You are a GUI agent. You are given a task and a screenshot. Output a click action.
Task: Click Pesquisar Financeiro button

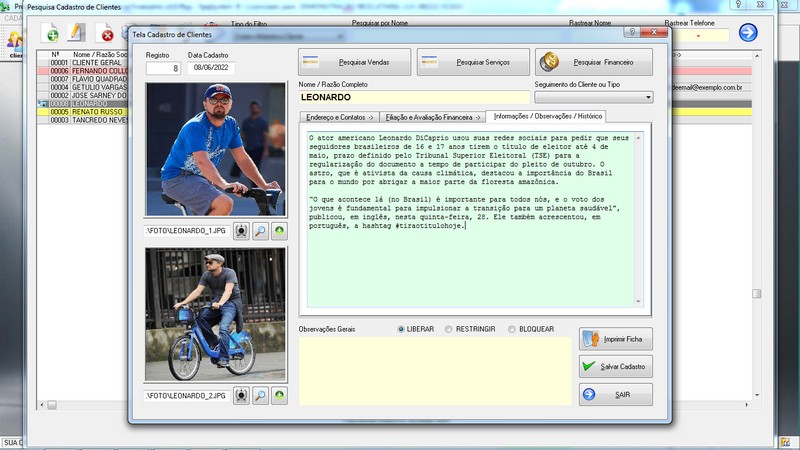(594, 62)
